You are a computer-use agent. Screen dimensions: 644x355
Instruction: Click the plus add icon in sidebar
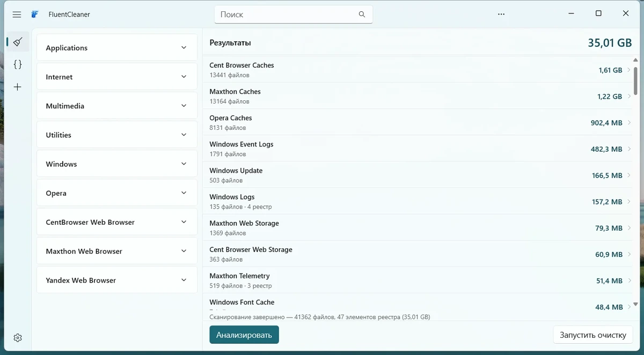coord(18,87)
